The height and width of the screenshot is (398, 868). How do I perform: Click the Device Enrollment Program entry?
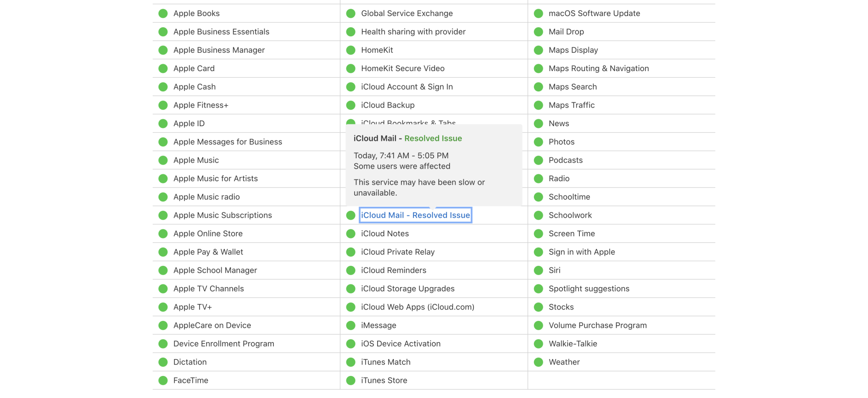224,344
